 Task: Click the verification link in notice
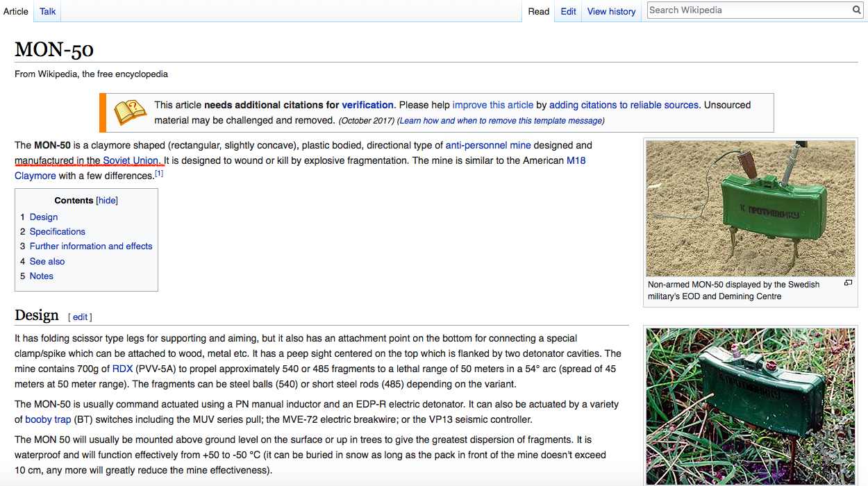pos(367,105)
